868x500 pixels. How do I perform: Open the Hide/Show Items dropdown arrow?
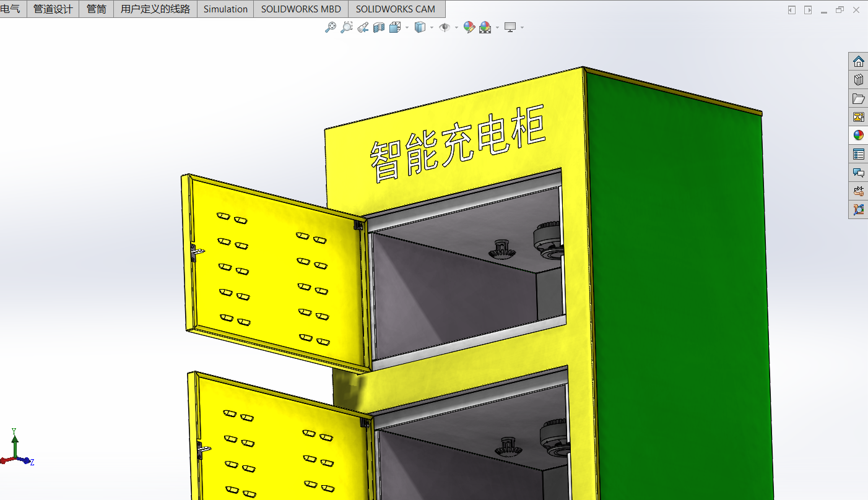point(456,27)
